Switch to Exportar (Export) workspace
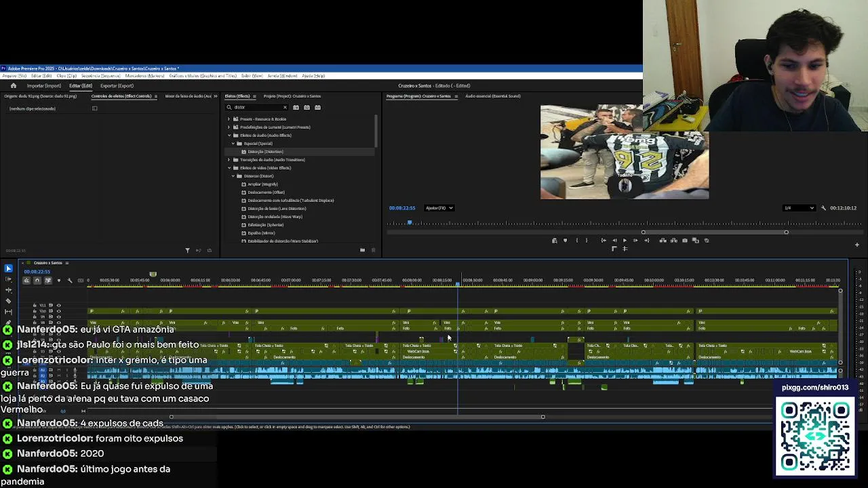Image resolution: width=868 pixels, height=488 pixels. pos(117,86)
